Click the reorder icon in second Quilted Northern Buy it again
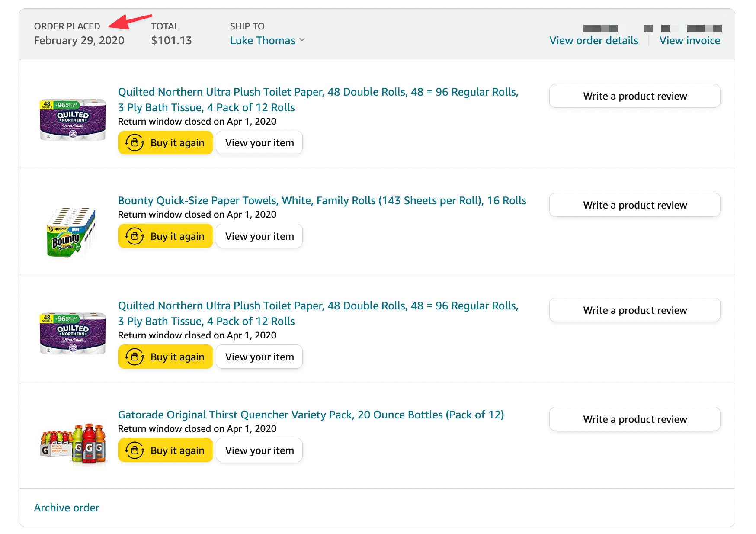756x534 pixels. pos(135,357)
